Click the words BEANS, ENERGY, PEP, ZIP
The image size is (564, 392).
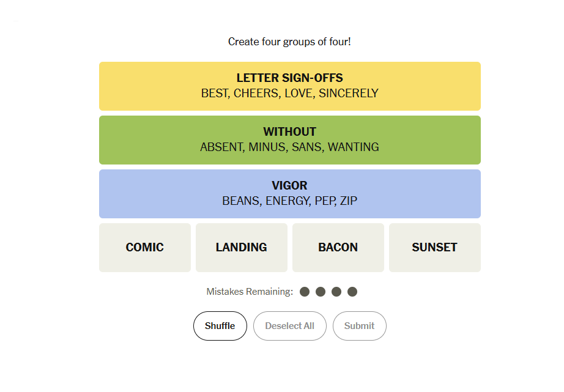290,201
